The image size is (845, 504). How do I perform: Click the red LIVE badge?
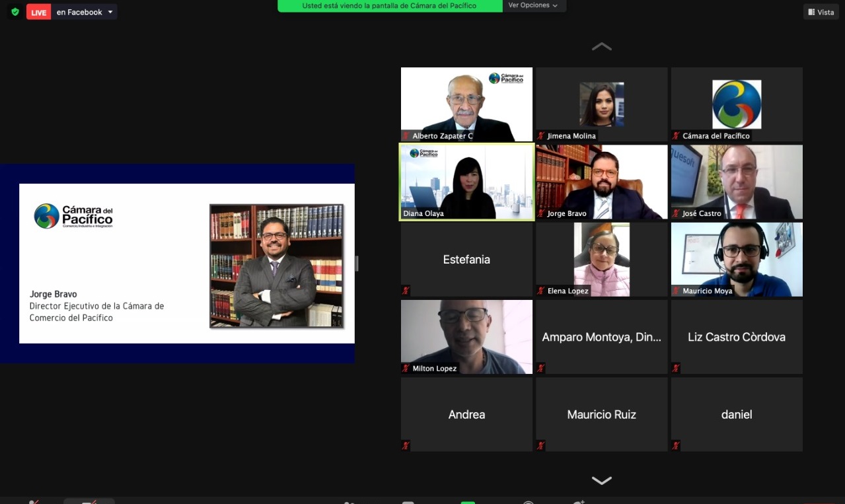[39, 13]
